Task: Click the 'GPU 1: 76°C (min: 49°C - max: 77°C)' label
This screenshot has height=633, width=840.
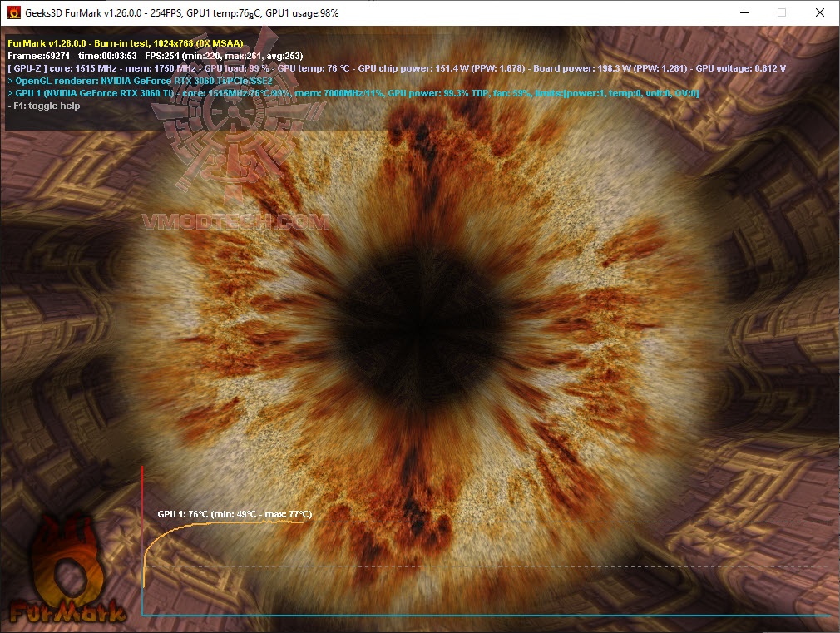Action: coord(235,514)
